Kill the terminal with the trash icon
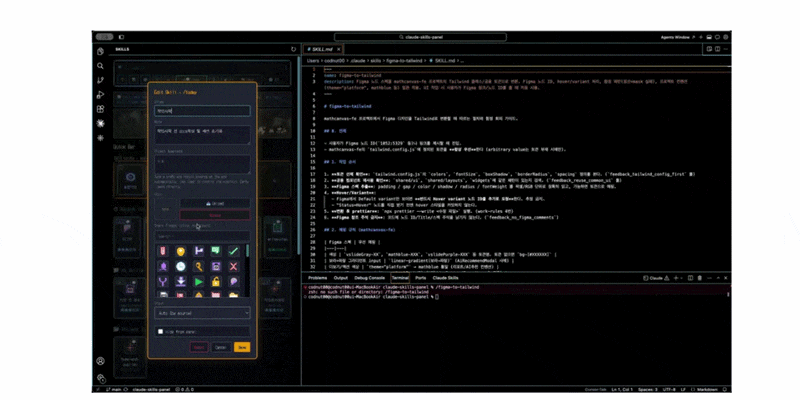Image resolution: width=800 pixels, height=400 pixels. [699, 278]
